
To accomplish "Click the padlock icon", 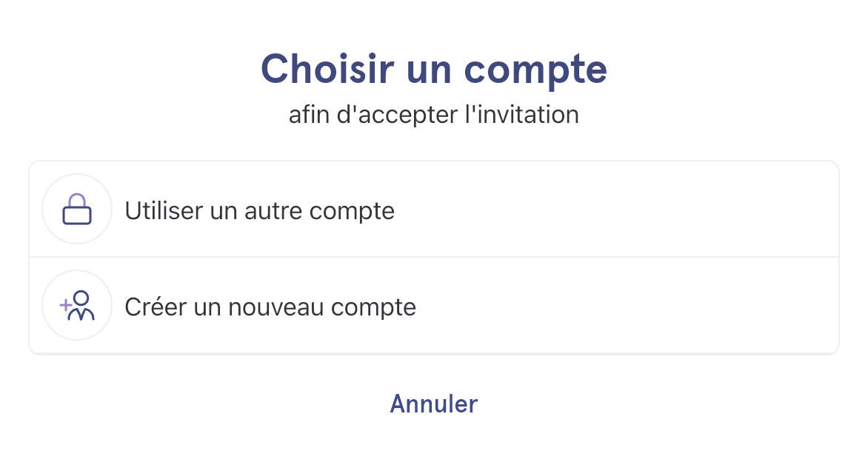I will pos(77,209).
